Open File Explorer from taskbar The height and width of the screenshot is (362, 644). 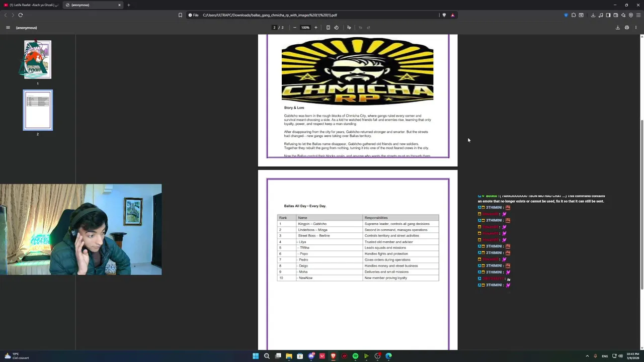pyautogui.click(x=289, y=356)
